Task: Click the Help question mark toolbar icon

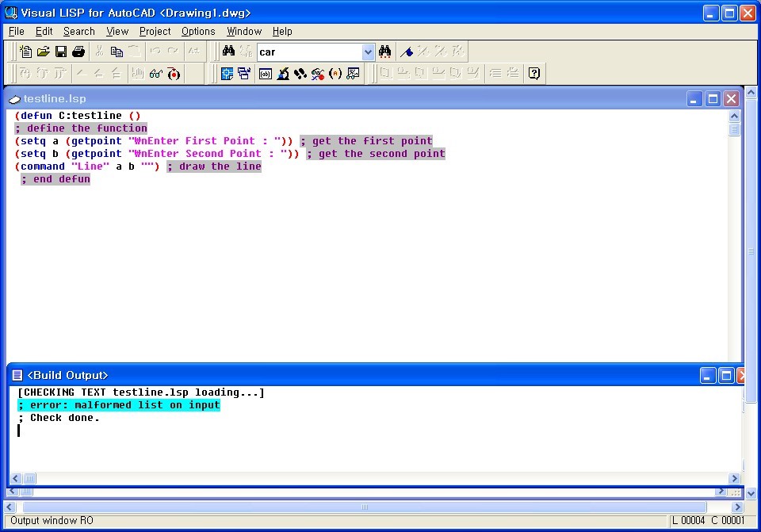Action: coord(533,73)
